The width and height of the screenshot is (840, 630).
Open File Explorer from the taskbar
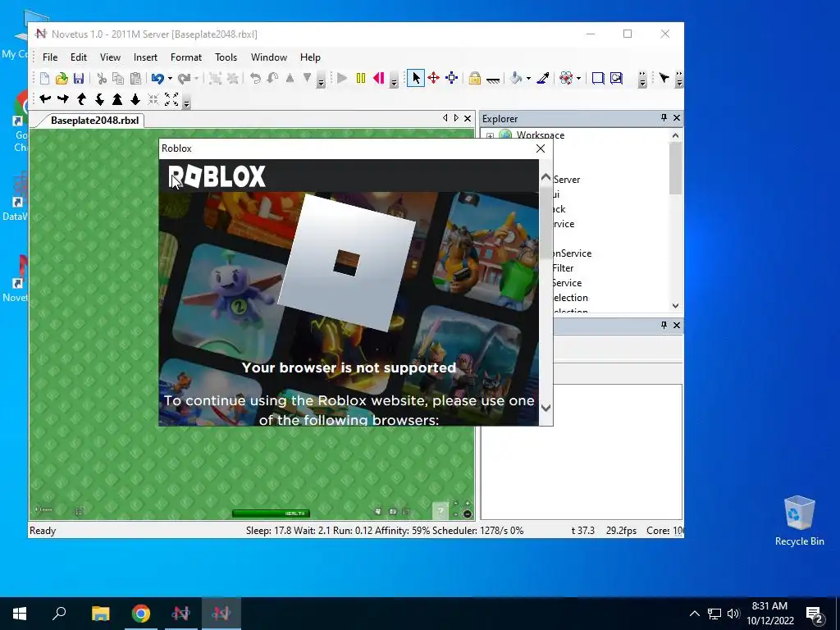point(100,614)
